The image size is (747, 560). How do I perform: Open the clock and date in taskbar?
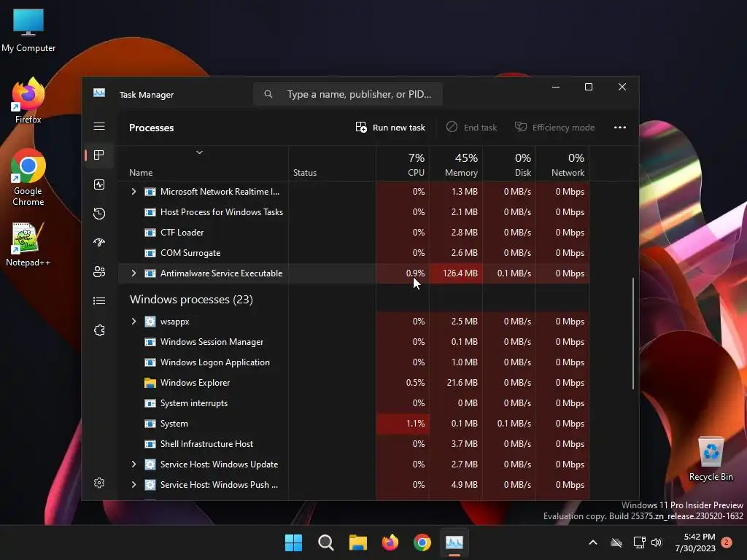(x=695, y=542)
